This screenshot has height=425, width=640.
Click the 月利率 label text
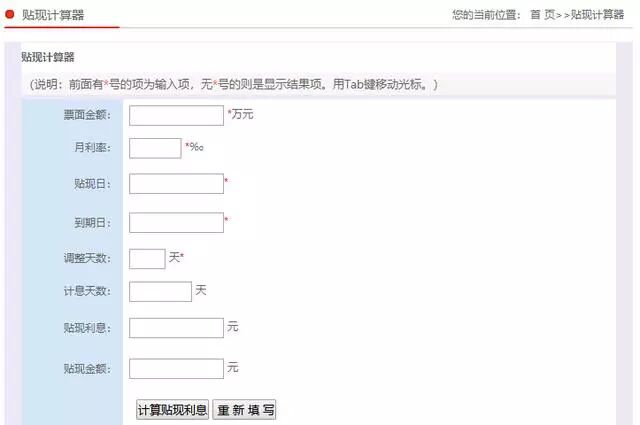tap(92, 148)
